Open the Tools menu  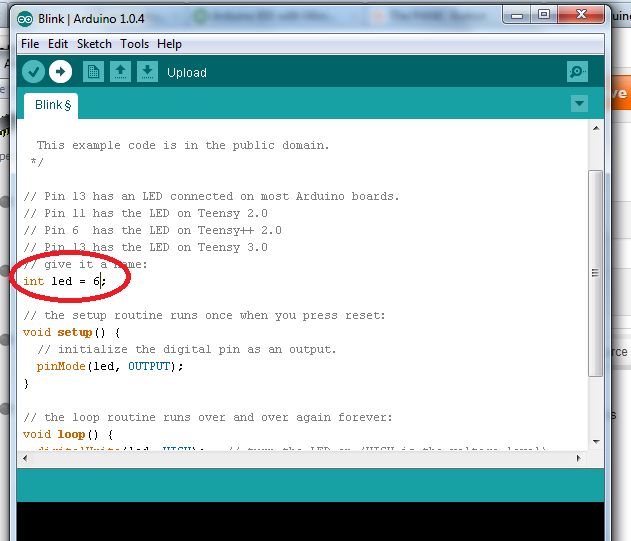click(x=134, y=44)
